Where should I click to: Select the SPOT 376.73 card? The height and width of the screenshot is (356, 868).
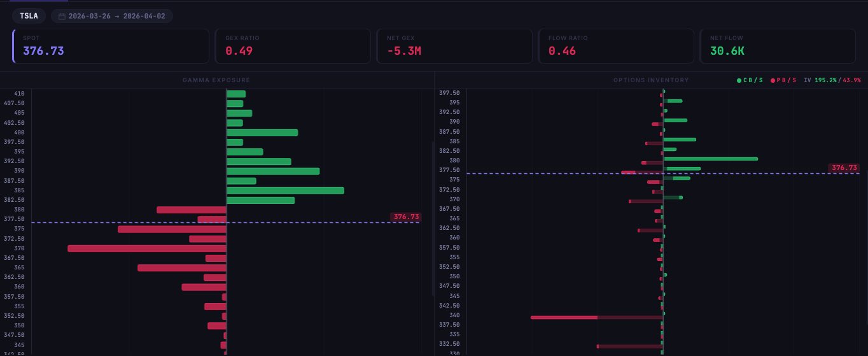click(111, 46)
